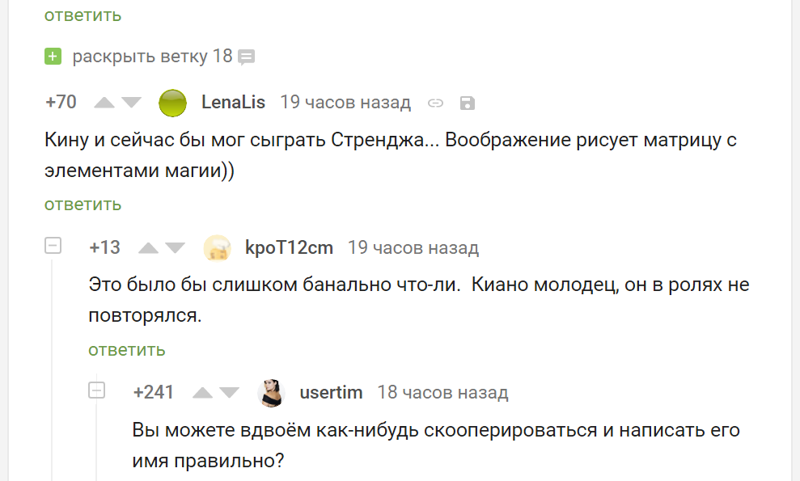This screenshot has width=800, height=481.
Task: Open kpoT12cm's avatar
Action: click(x=218, y=248)
